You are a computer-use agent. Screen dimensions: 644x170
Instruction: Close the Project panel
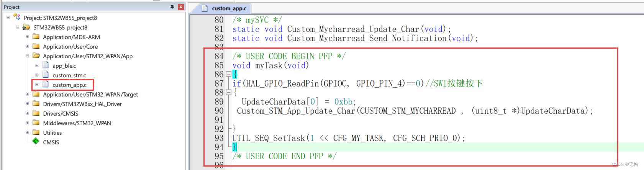(181, 7)
